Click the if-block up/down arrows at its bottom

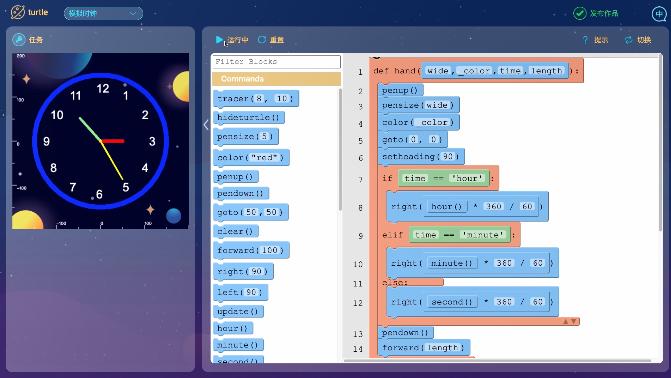point(570,321)
